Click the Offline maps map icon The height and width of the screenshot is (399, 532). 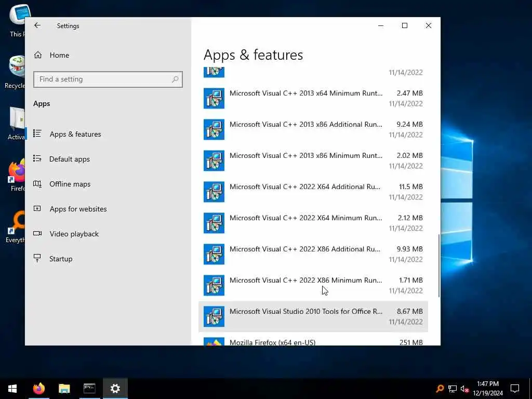pyautogui.click(x=37, y=183)
